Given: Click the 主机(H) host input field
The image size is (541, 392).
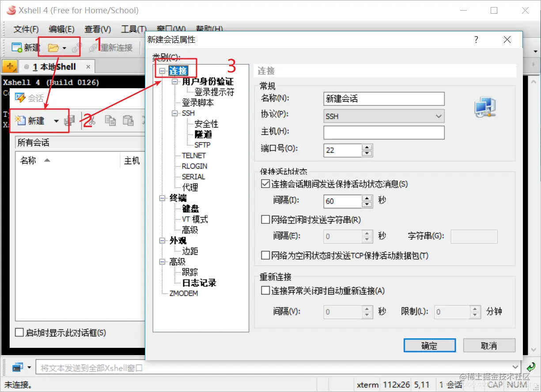Looking at the screenshot, I should click(384, 132).
